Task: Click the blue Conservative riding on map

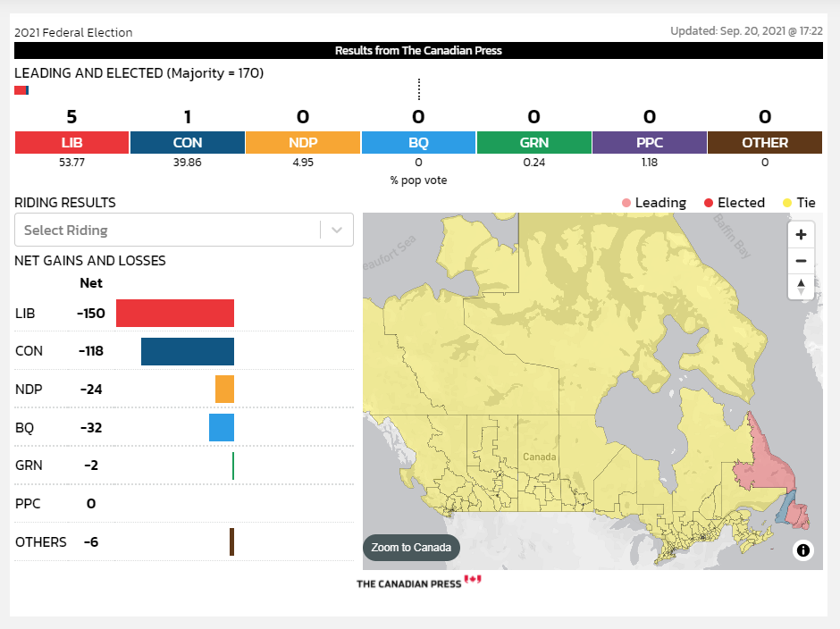Action: point(785,507)
